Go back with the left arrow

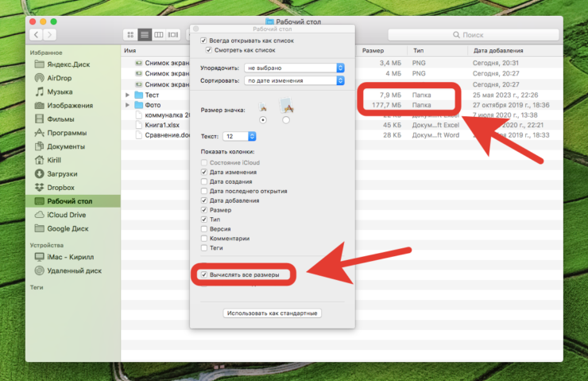pos(36,35)
